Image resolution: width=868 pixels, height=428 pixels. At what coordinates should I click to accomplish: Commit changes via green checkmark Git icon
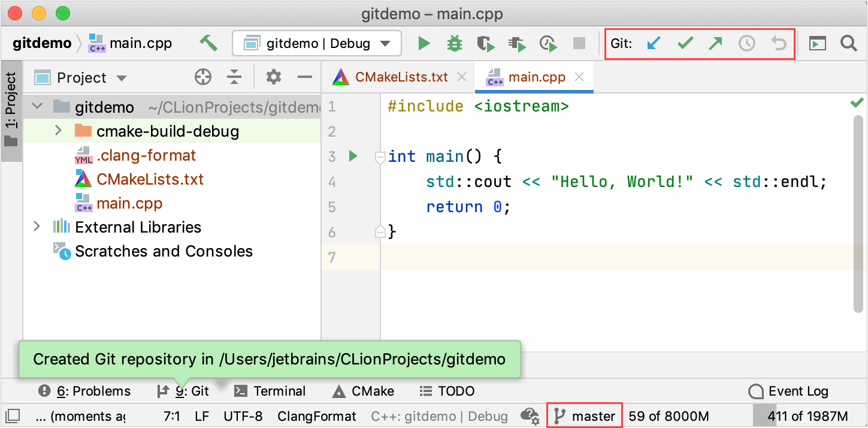pos(685,43)
